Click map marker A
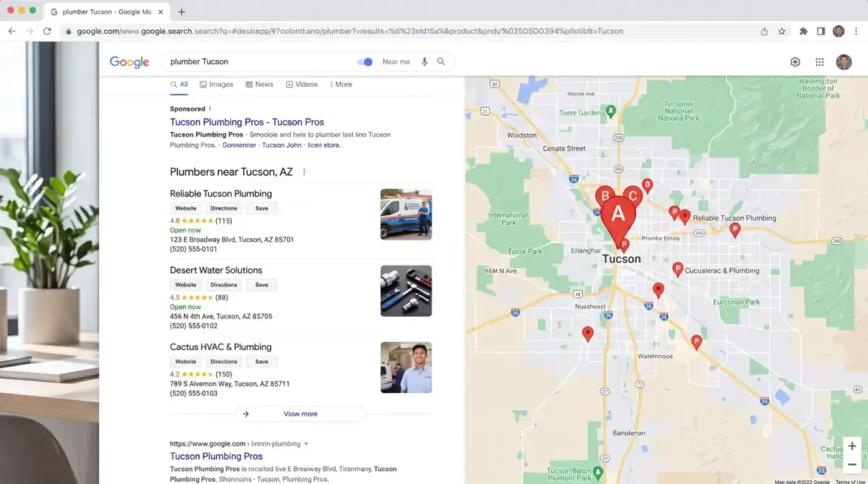The height and width of the screenshot is (484, 868). point(618,218)
